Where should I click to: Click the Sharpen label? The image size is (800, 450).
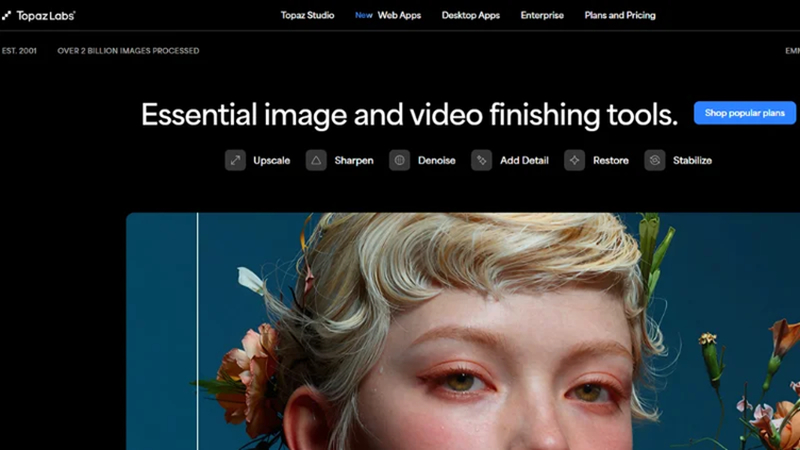point(354,161)
